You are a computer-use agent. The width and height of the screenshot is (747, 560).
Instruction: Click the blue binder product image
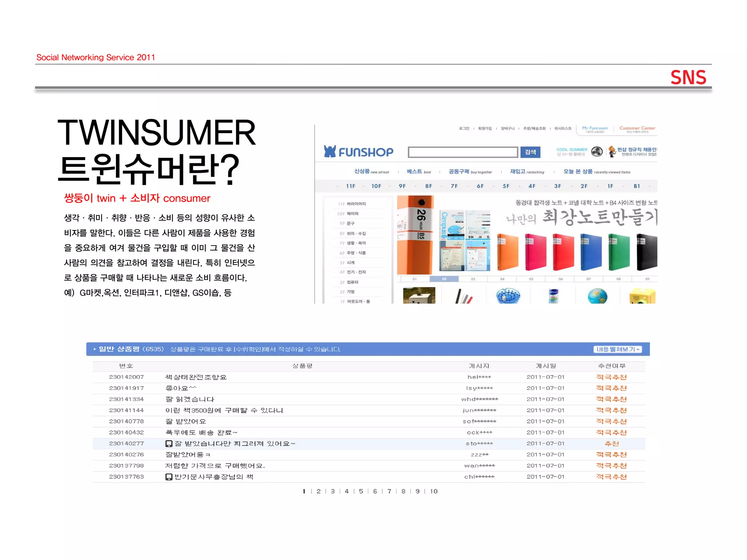point(591,252)
